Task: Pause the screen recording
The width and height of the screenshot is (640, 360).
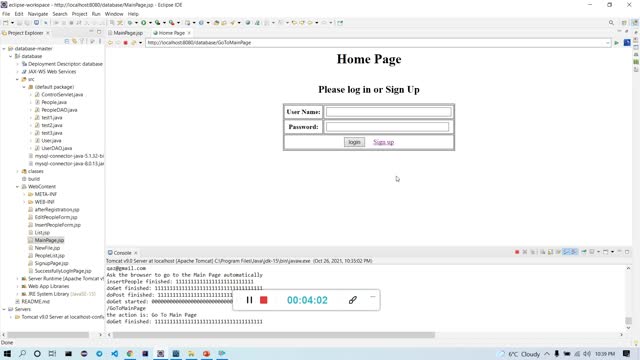Action: [249, 300]
